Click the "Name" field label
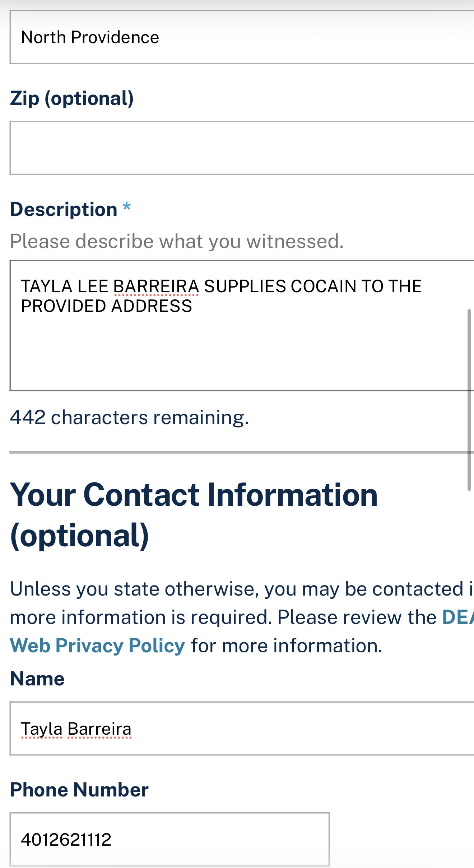Image resolution: width=474 pixels, height=868 pixels. pyautogui.click(x=37, y=679)
